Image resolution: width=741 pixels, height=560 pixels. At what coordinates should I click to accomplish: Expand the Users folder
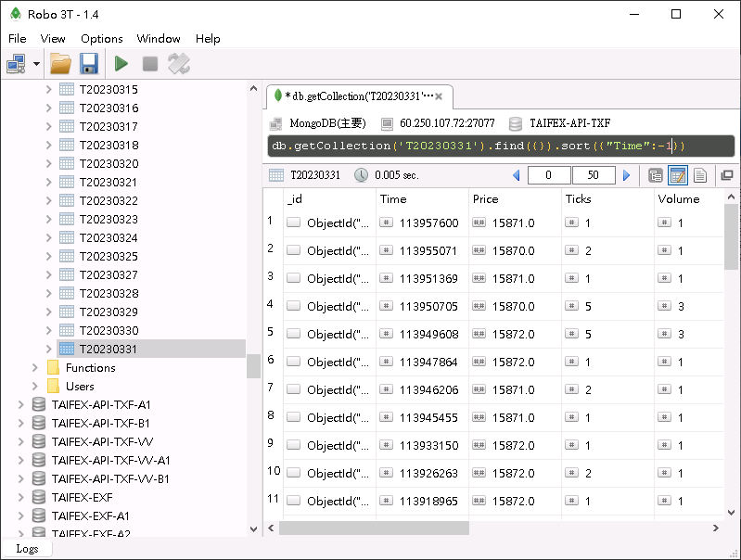34,386
